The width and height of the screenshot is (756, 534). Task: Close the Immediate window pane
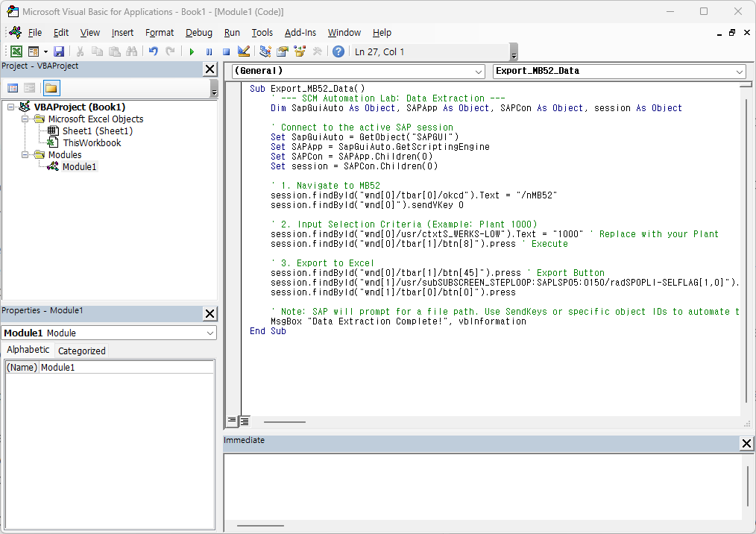click(x=746, y=444)
